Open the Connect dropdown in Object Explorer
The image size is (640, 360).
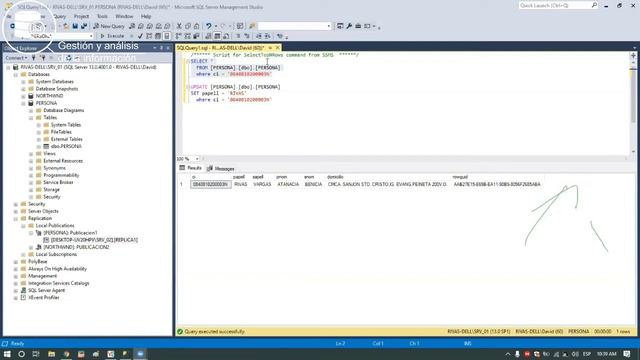click(17, 58)
